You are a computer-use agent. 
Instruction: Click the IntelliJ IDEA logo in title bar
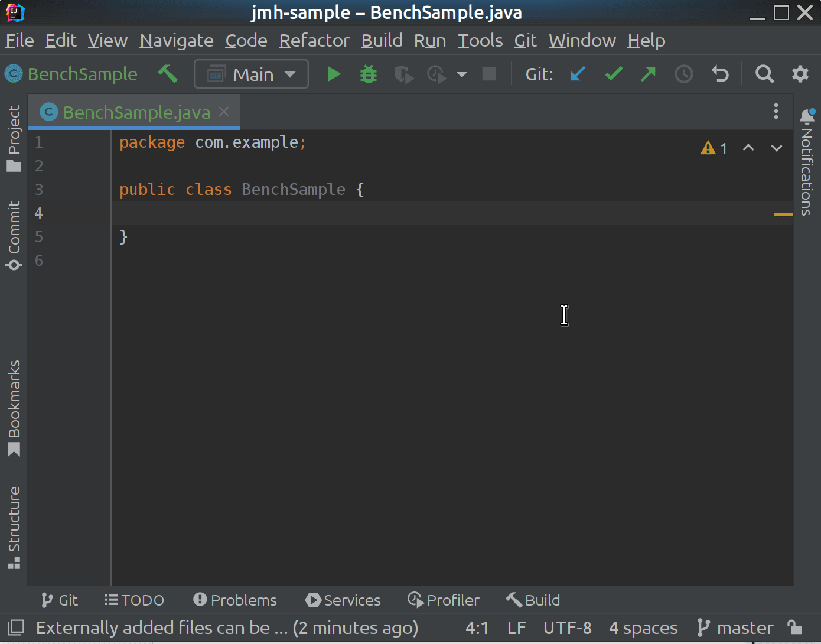pyautogui.click(x=15, y=12)
